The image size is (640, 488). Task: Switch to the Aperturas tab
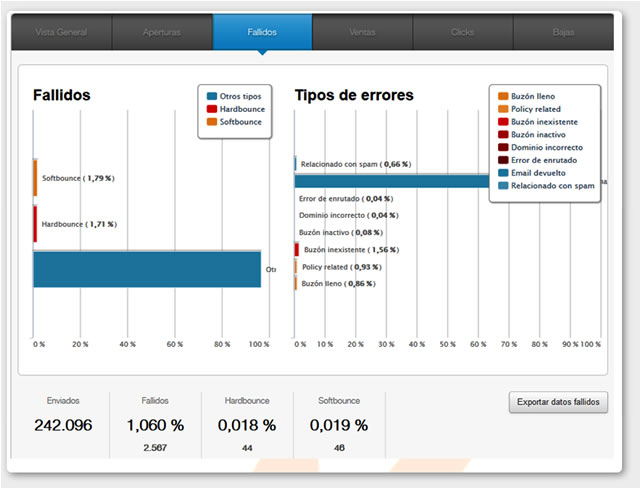[162, 32]
